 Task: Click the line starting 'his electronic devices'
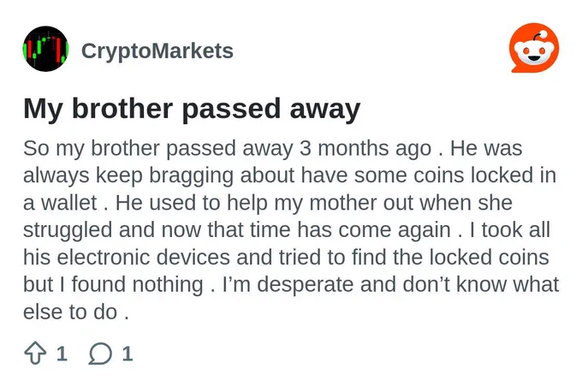coord(286,257)
